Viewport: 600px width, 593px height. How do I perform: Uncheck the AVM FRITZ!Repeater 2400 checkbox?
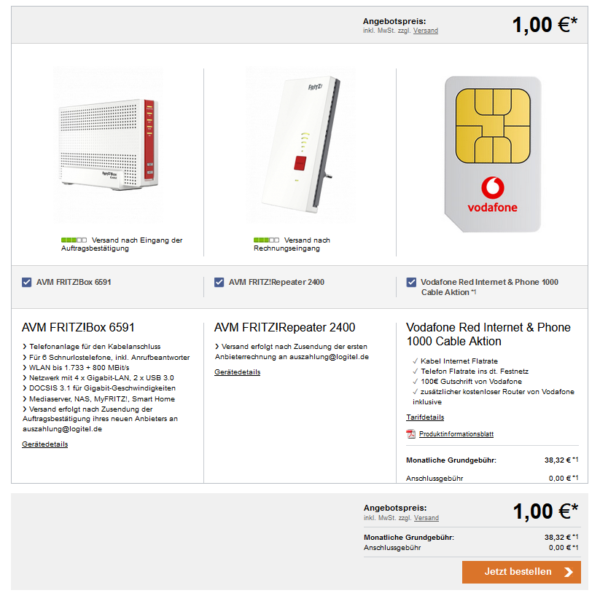[219, 282]
